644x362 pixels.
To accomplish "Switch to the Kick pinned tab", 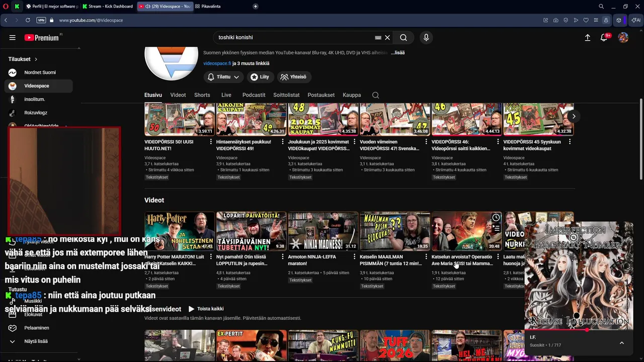I will click(x=17, y=7).
